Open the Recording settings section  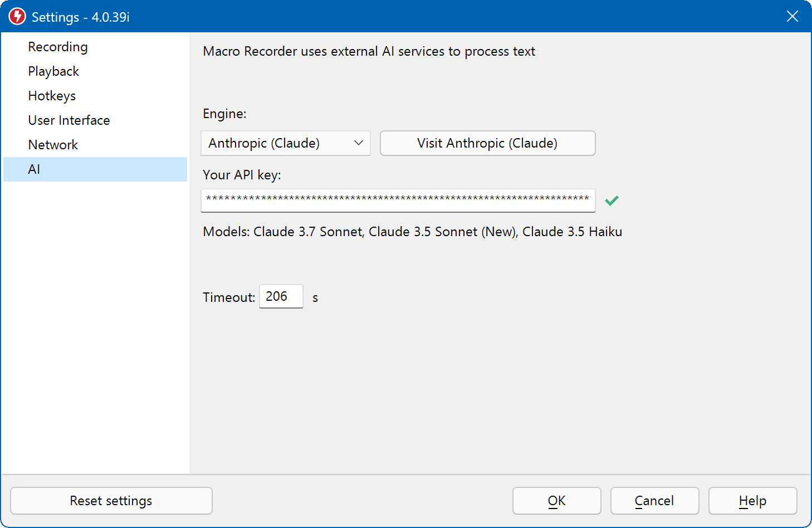(58, 47)
